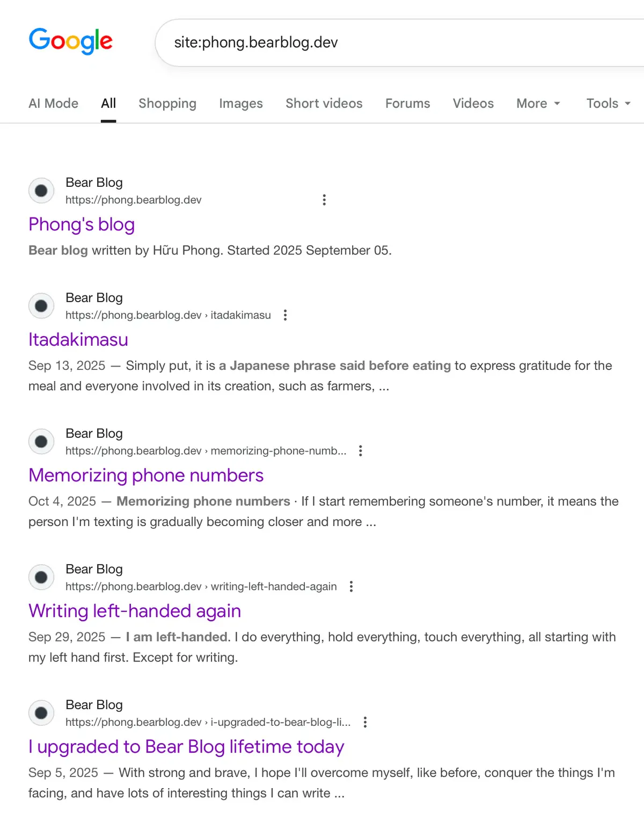This screenshot has height=816, width=644.
Task: Open the Tools dropdown
Action: tap(608, 104)
